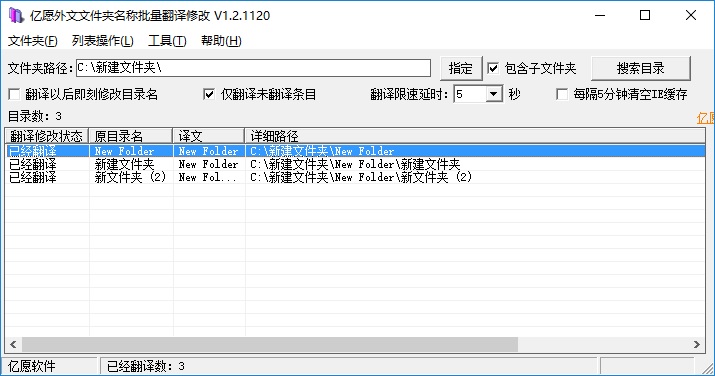Click the 详细路径 column header
715x376 pixels.
point(475,136)
